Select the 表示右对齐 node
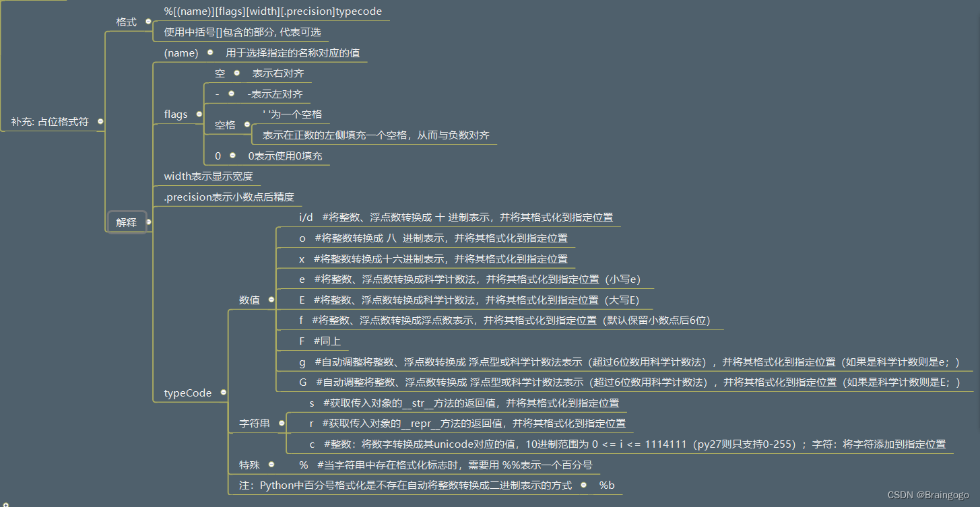The height and width of the screenshot is (507, 980). point(279,73)
